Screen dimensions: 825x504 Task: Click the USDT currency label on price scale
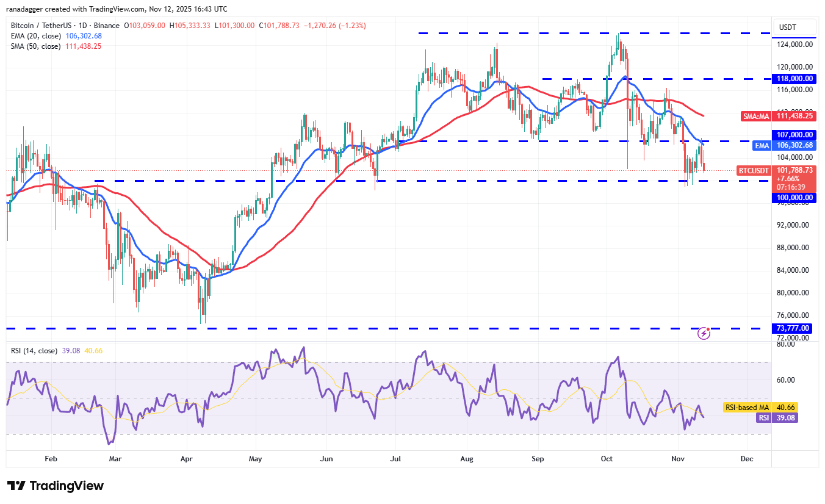coord(789,27)
